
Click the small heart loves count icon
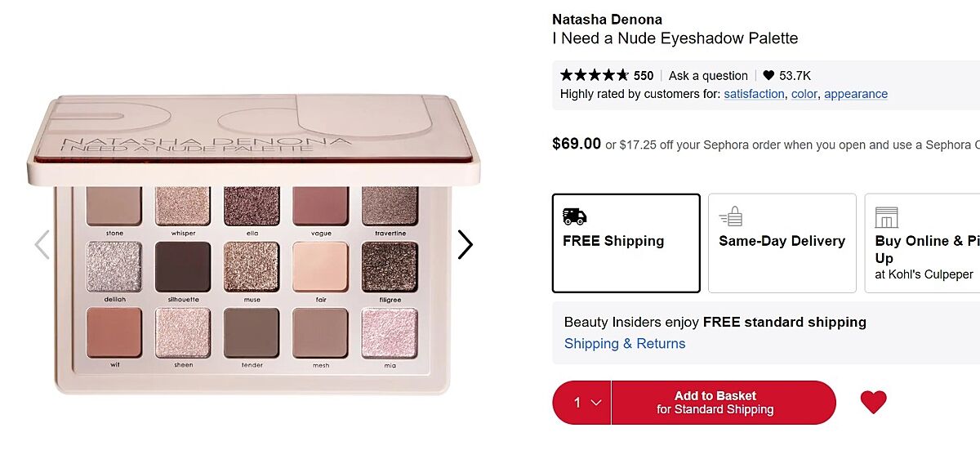768,75
